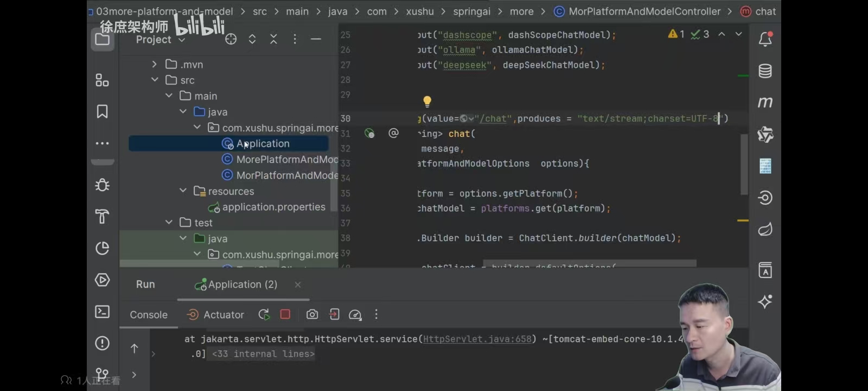868x391 pixels.
Task: Open the HttpServlet.java:658 link
Action: 477,339
